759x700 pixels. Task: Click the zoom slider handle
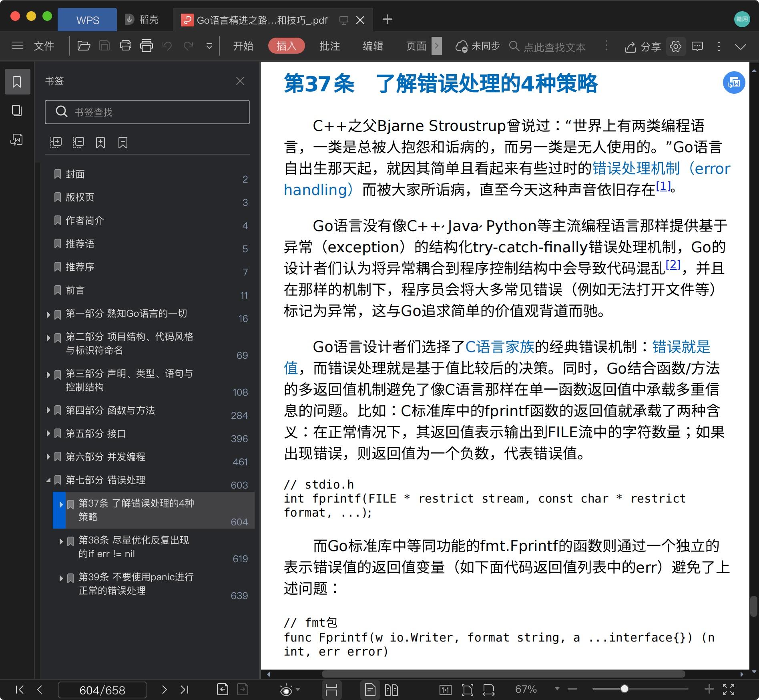[624, 689]
